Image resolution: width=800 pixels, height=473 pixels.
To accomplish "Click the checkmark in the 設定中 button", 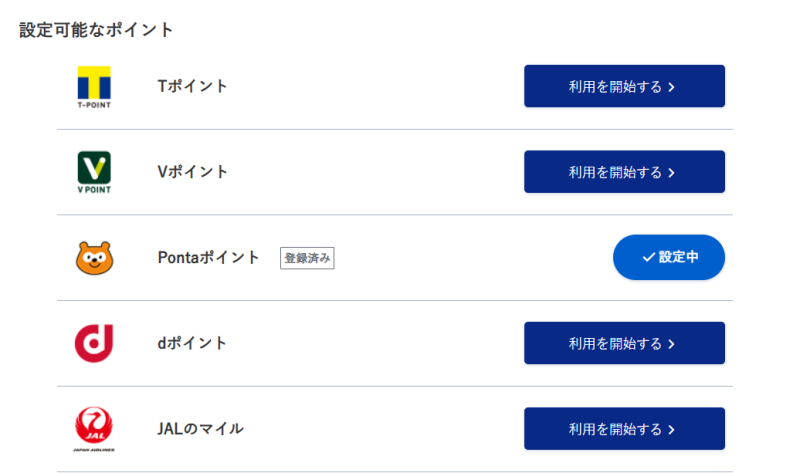I will [647, 258].
